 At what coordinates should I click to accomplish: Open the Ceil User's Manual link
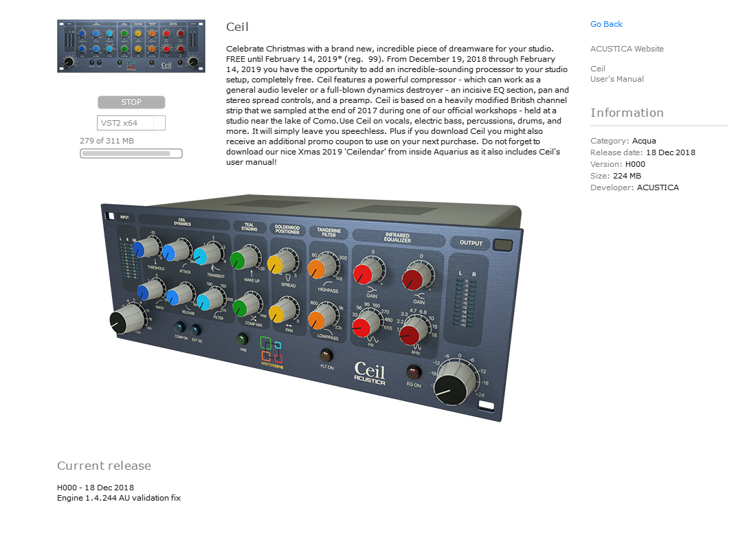(616, 73)
